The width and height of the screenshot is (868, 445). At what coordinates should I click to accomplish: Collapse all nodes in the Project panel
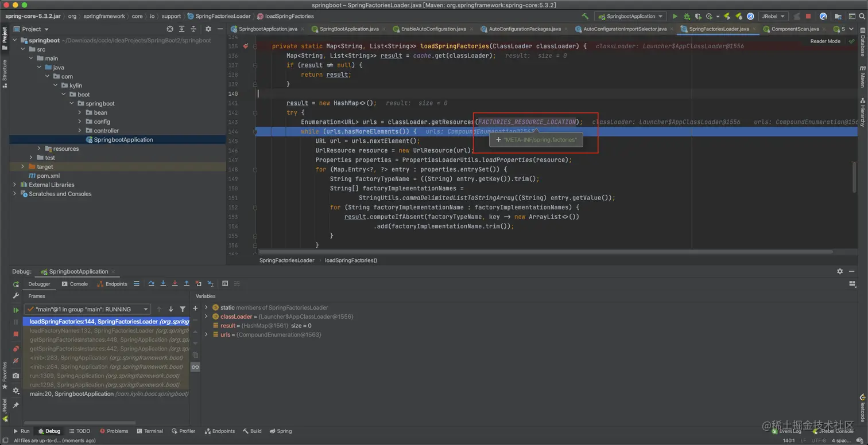(193, 29)
